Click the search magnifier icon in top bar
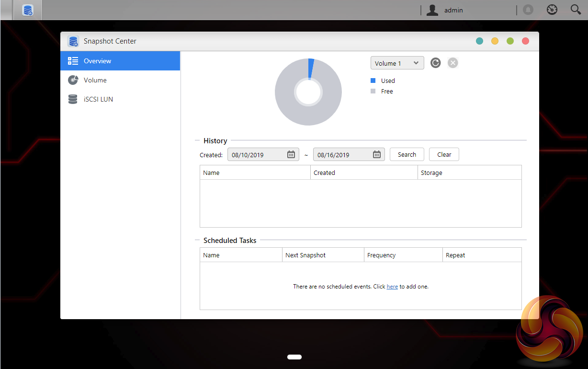Screen dimensions: 588x369 576,10
